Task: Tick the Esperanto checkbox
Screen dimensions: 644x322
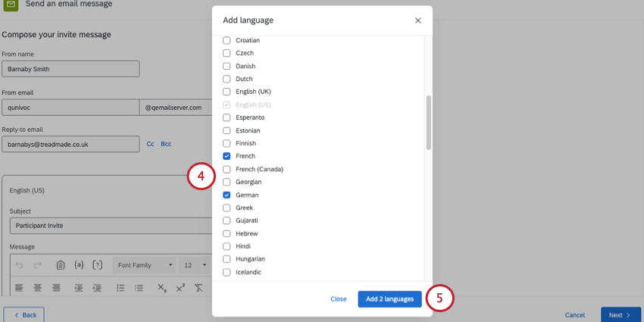Action: click(x=227, y=117)
